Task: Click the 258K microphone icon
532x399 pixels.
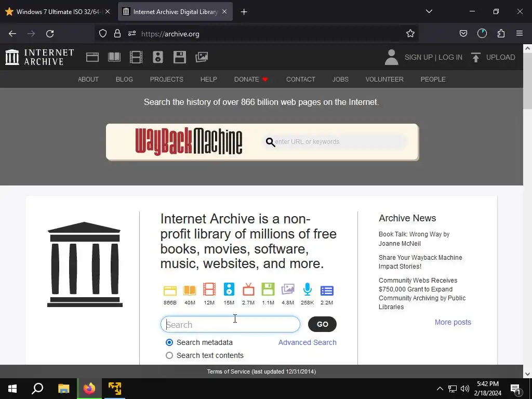Action: pyautogui.click(x=308, y=289)
